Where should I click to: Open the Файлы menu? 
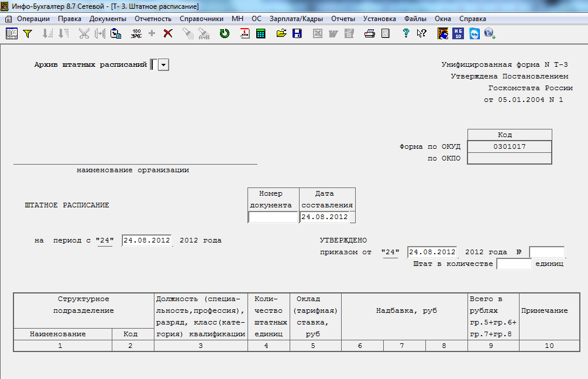pyautogui.click(x=415, y=19)
